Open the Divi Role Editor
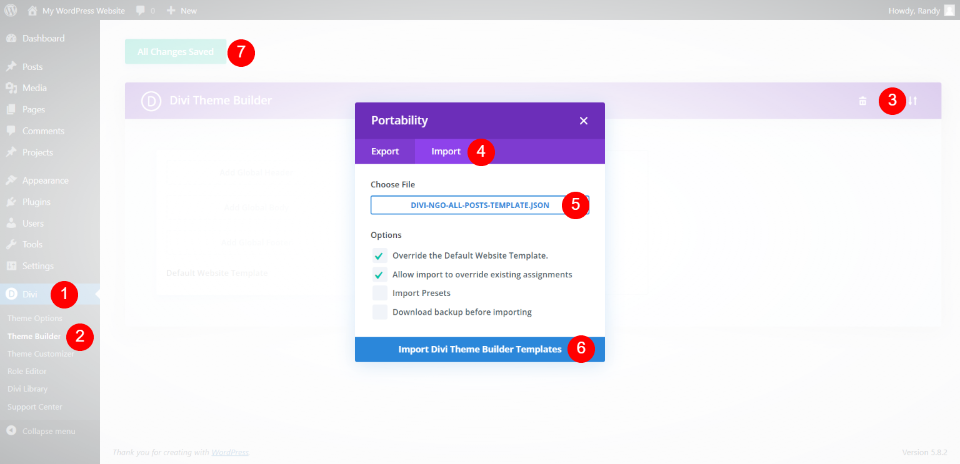This screenshot has height=464, width=960. (x=27, y=371)
